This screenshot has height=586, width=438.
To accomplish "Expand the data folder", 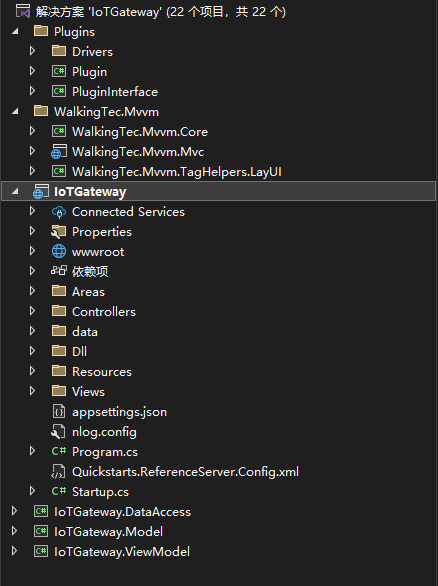I will click(x=33, y=331).
